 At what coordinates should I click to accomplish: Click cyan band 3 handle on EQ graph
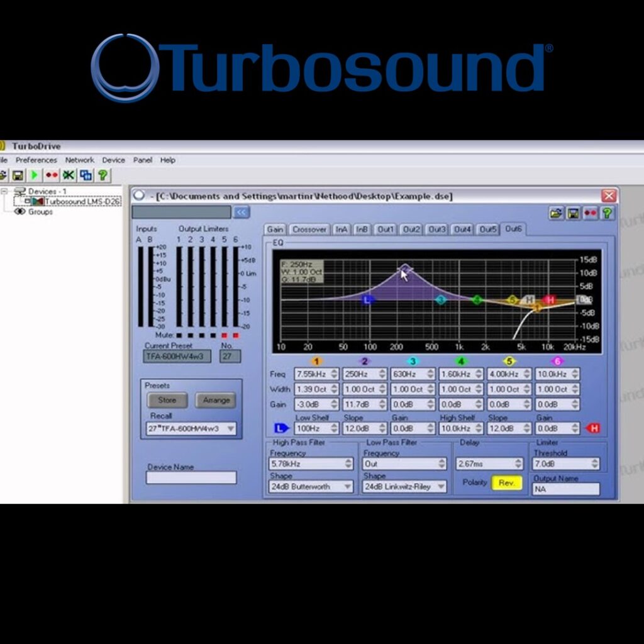pos(441,300)
